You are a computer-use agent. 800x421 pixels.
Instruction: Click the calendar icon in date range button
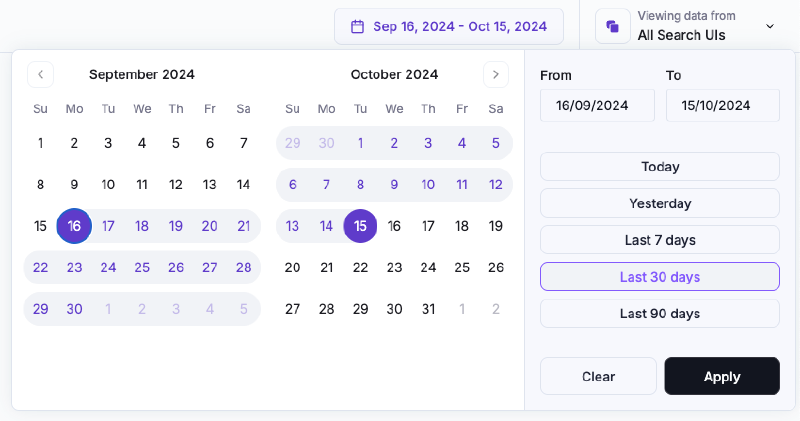(x=358, y=27)
